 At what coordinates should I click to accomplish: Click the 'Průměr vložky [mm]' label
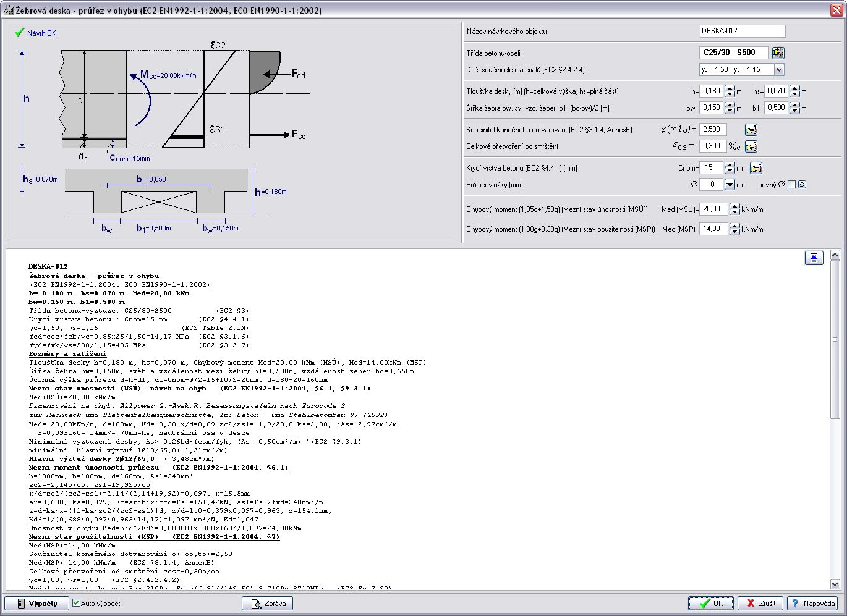click(x=495, y=185)
